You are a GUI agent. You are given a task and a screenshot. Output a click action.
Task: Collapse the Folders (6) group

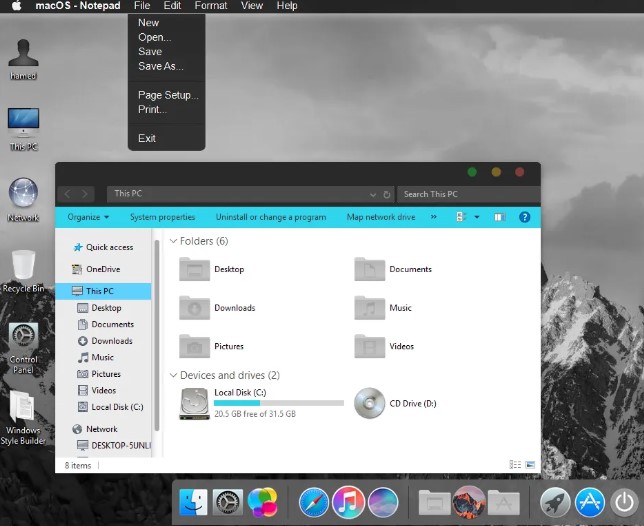point(173,241)
